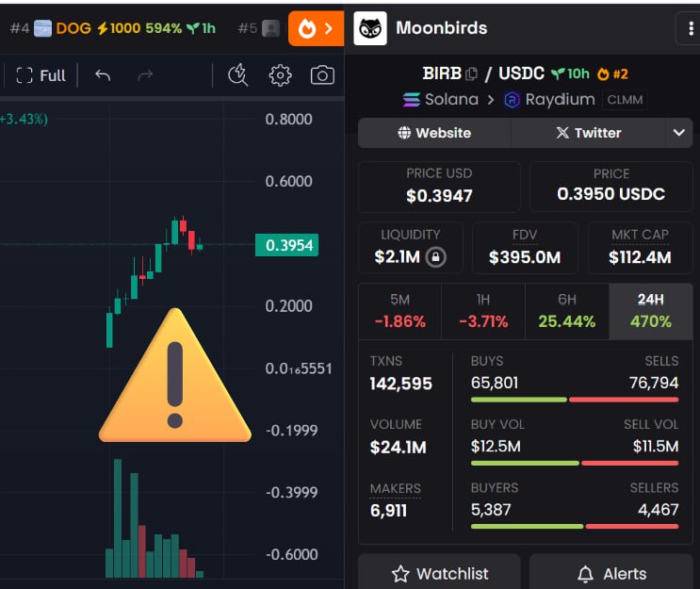Viewport: 700px width, 589px height.
Task: Click the BUY VOL $12.5M figure
Action: [x=496, y=446]
